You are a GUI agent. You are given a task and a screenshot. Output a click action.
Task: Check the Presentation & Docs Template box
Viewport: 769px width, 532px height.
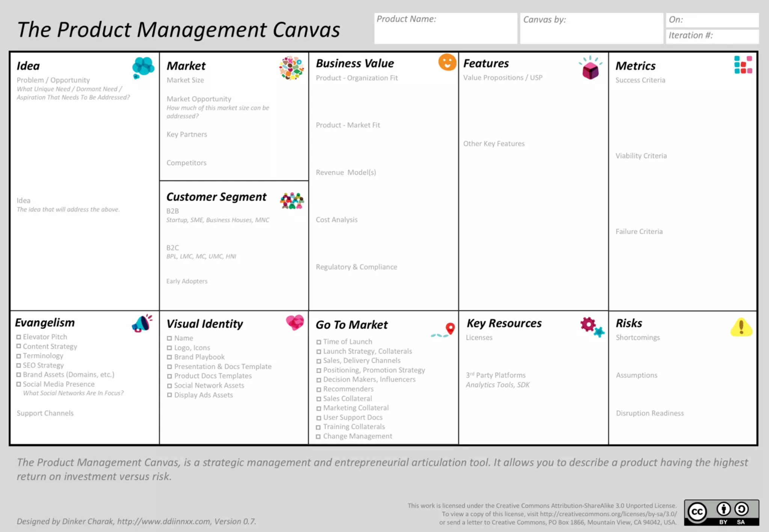tap(169, 367)
